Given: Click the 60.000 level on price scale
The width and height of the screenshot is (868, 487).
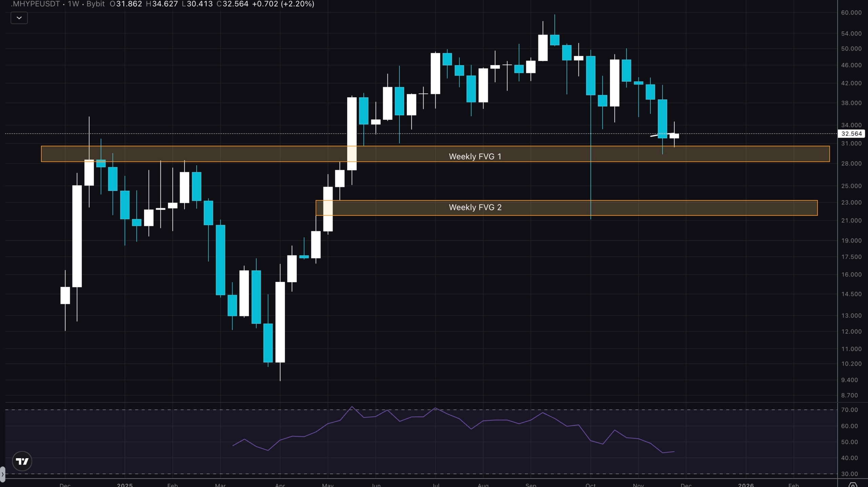Looking at the screenshot, I should pyautogui.click(x=851, y=13).
